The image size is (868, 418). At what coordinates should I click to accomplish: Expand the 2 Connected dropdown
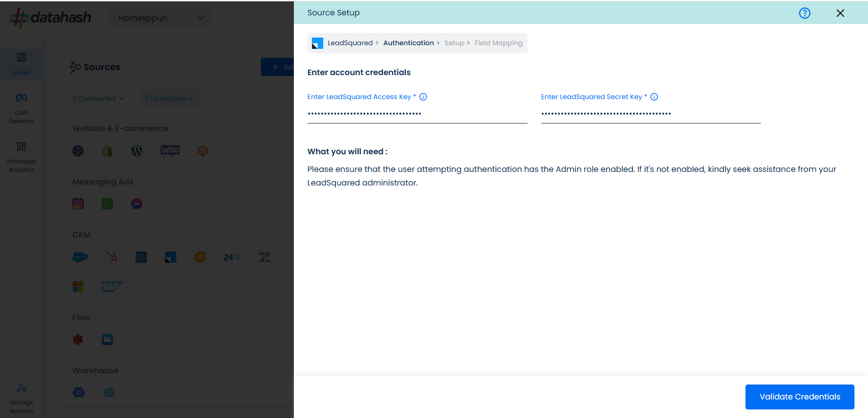[98, 99]
